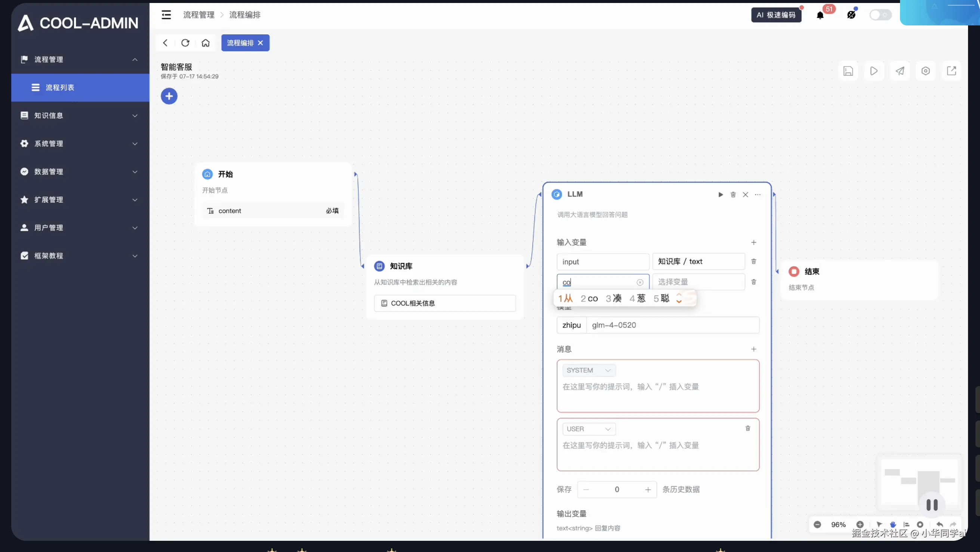Click the zoom out minus icon

point(817,525)
